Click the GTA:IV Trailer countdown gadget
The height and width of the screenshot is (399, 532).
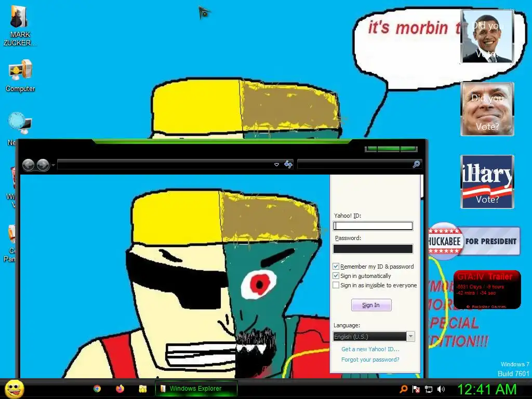tap(487, 289)
